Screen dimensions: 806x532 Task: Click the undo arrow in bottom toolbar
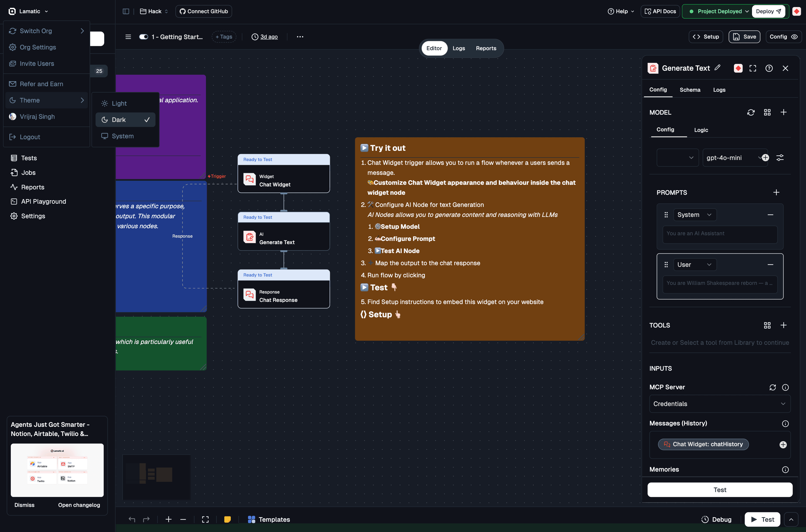click(x=132, y=519)
